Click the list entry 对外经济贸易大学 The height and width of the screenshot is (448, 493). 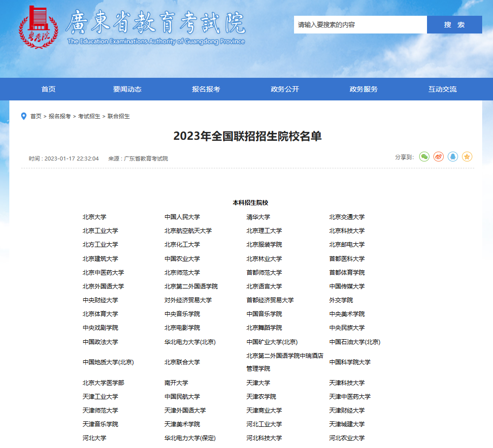tap(188, 300)
